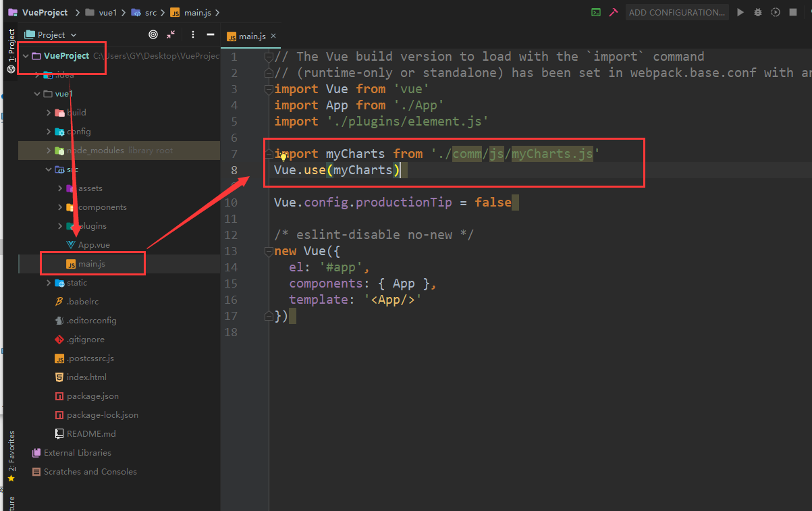Open the Project view selector dropdown
812x511 pixels.
click(51, 34)
